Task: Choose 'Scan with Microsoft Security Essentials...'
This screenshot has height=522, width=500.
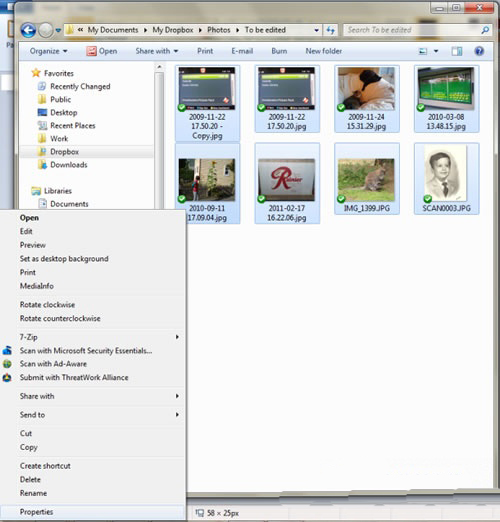Action: (x=93, y=351)
